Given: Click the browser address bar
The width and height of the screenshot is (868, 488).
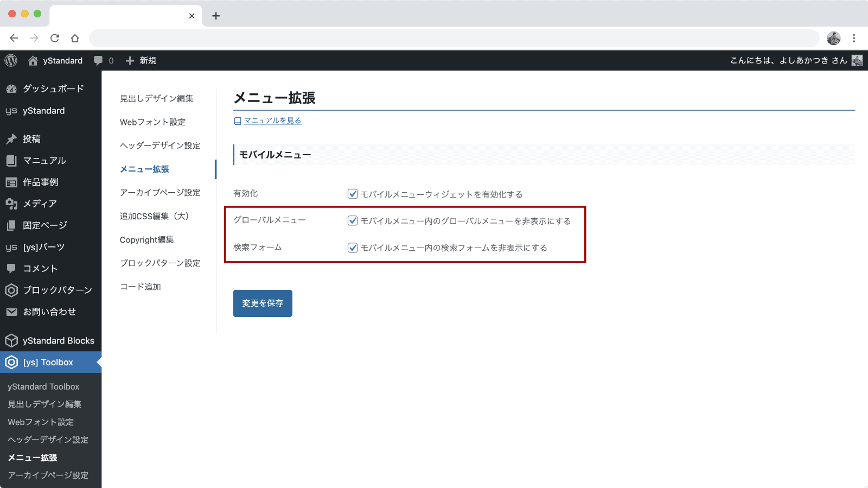Looking at the screenshot, I should point(454,38).
